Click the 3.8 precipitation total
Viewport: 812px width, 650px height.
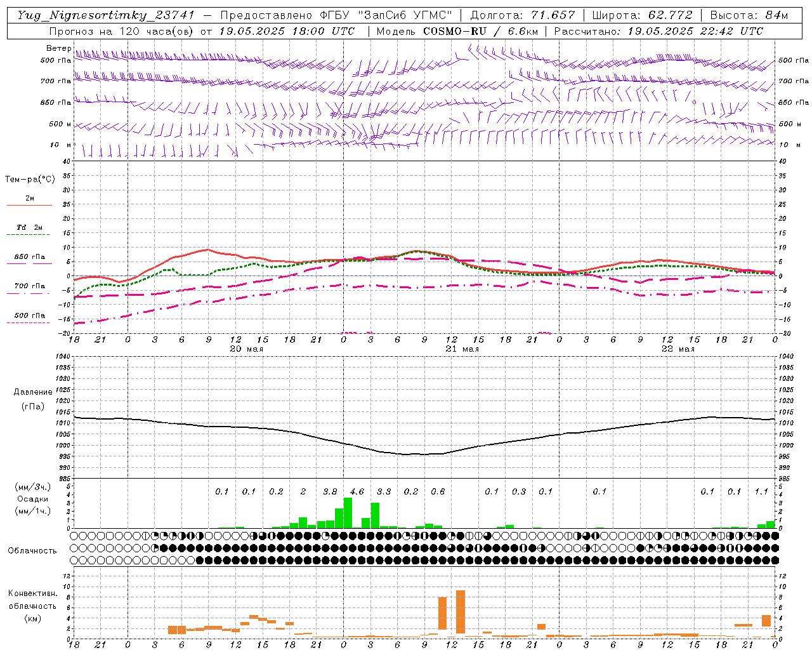330,491
